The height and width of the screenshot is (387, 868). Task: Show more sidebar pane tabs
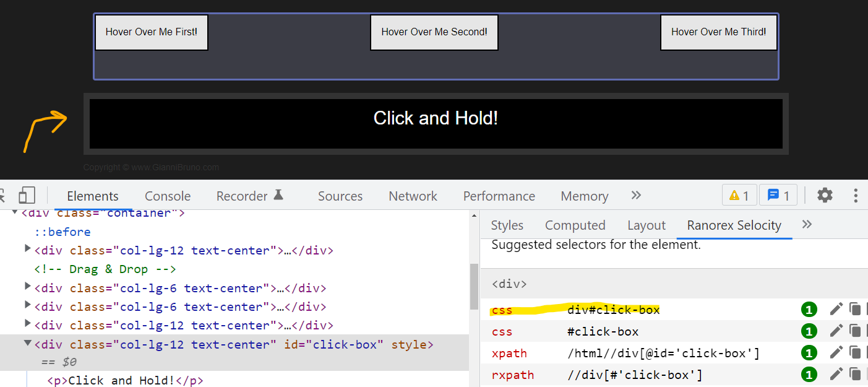(807, 225)
